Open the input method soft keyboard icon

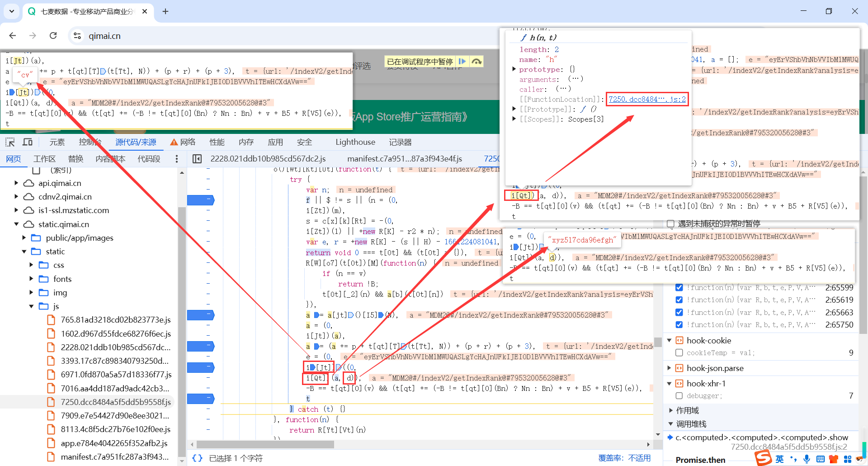coord(821,459)
